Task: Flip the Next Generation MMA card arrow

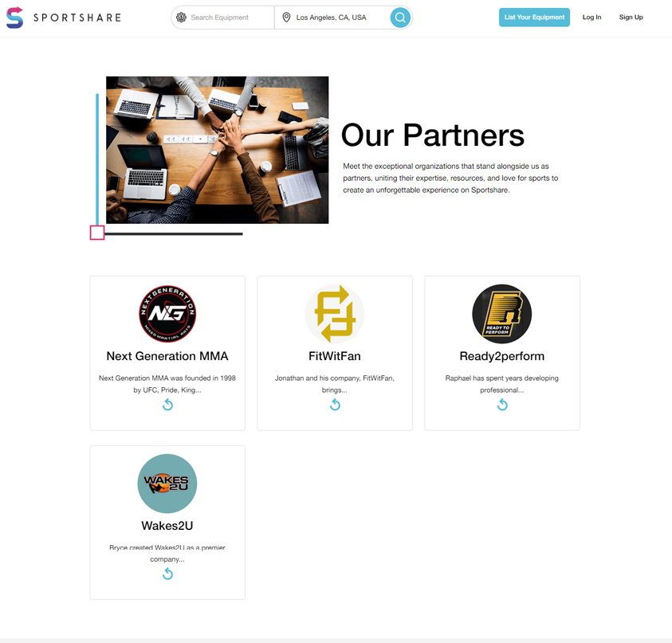Action: point(167,405)
